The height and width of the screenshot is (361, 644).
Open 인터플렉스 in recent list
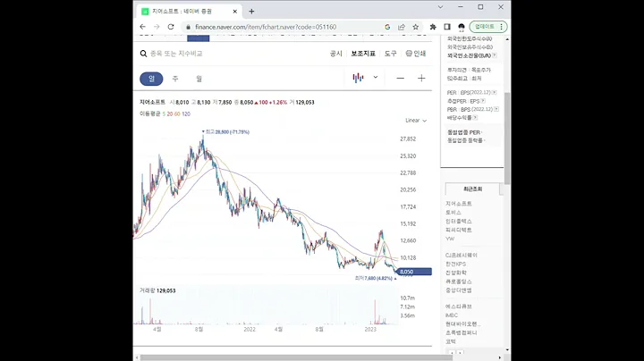459,222
